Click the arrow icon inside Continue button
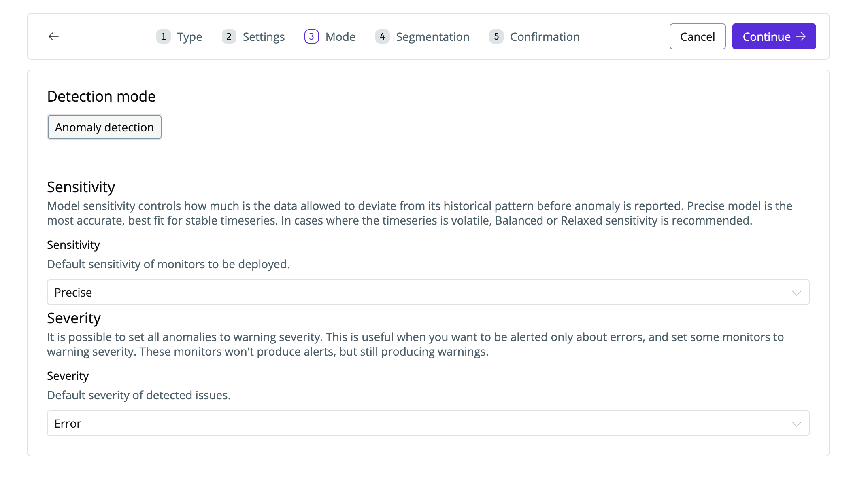The height and width of the screenshot is (496, 868). [x=801, y=36]
